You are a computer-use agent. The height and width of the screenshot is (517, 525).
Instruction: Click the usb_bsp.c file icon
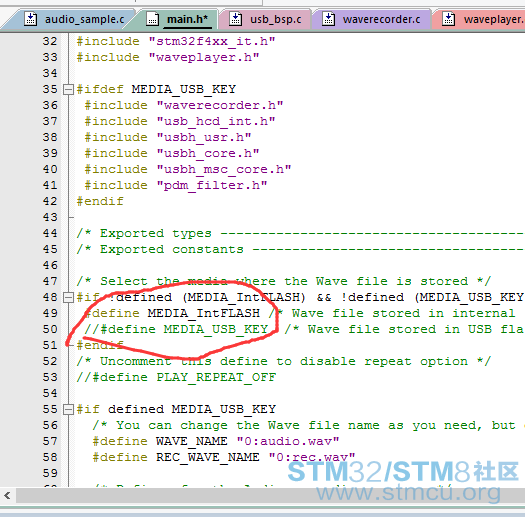coord(235,19)
